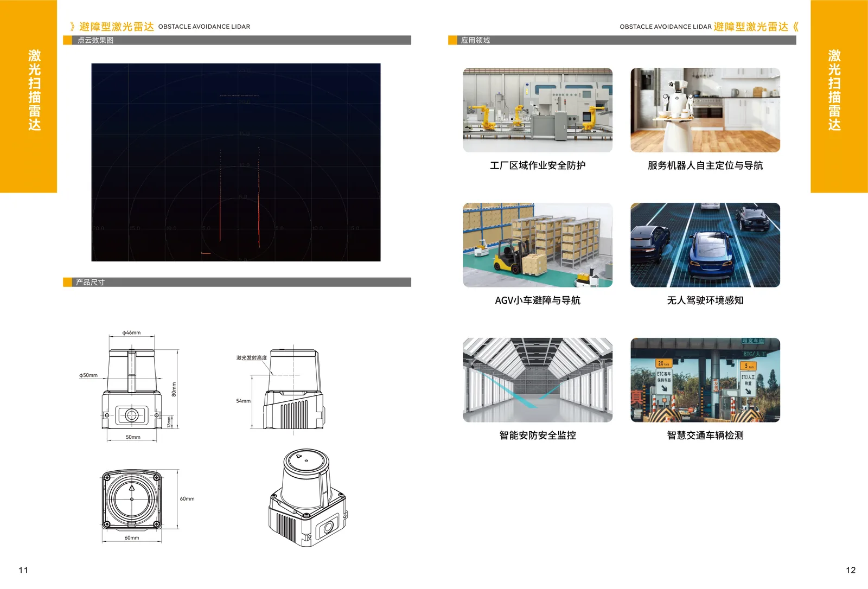Click the lidar side view drawing

293,389
